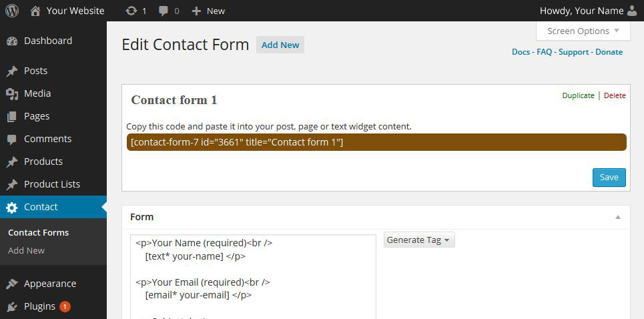This screenshot has height=319, width=644.
Task: Open the Appearance menu
Action: coord(49,284)
